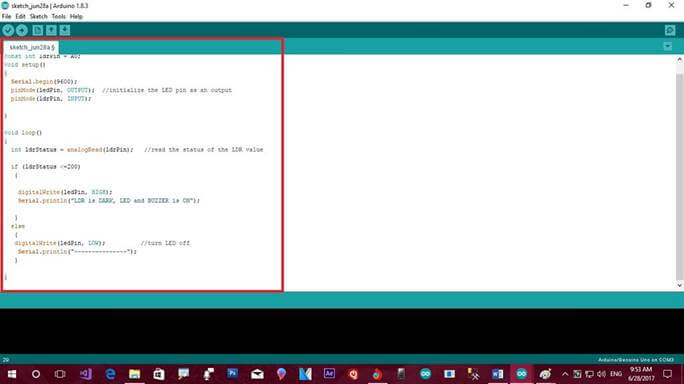Open Microsoft Edge from the taskbar
This screenshot has height=384, width=684.
[x=110, y=374]
